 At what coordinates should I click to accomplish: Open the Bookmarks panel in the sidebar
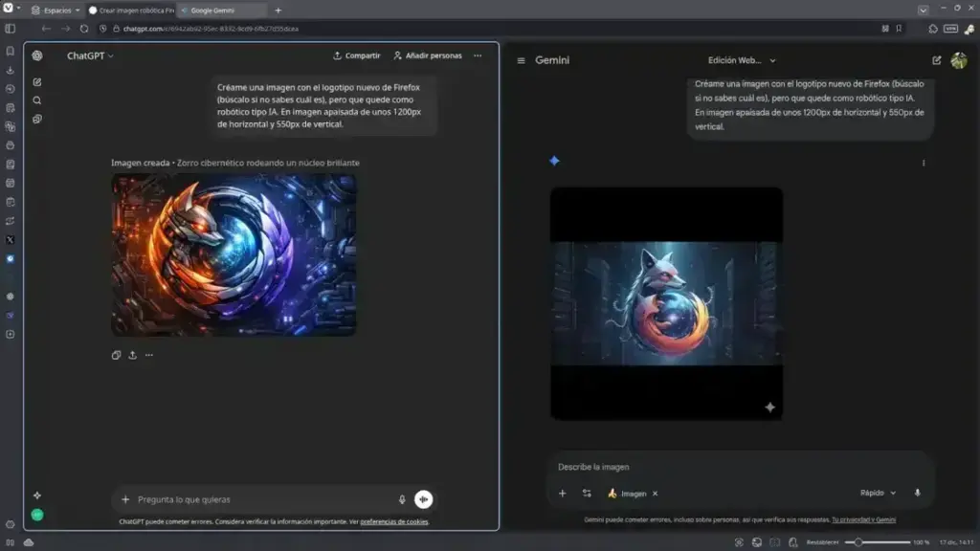(x=10, y=52)
